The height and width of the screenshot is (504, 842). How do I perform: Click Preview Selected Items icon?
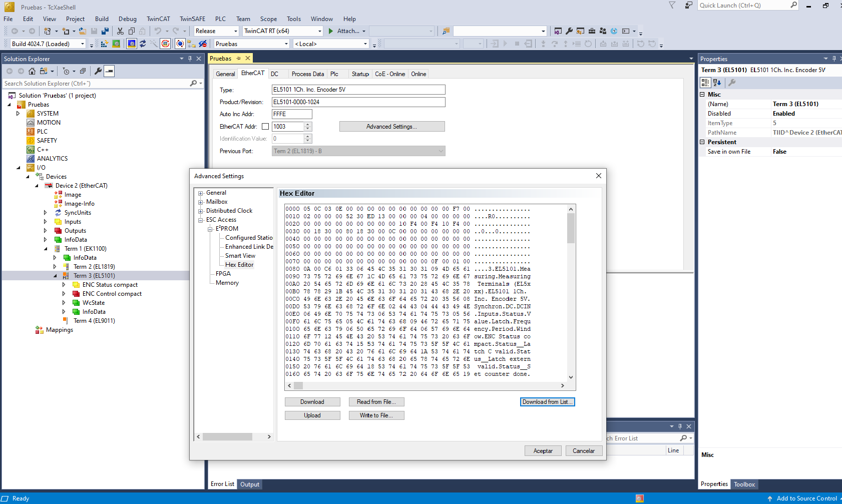click(x=109, y=71)
